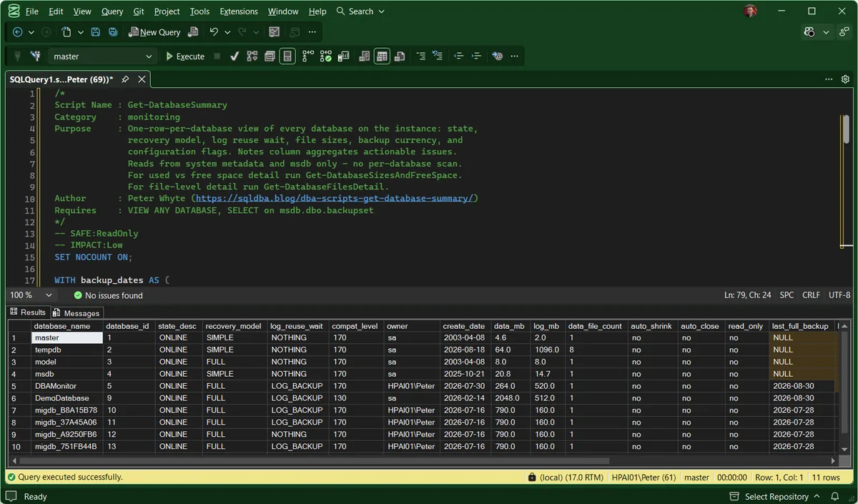Toggle IntelliSense enabled button

287,56
